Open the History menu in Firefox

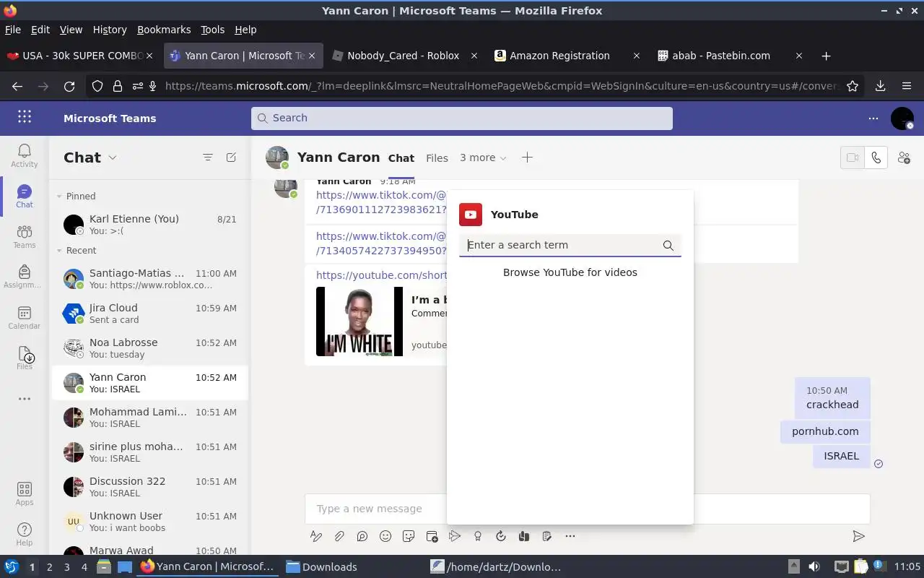pos(110,30)
